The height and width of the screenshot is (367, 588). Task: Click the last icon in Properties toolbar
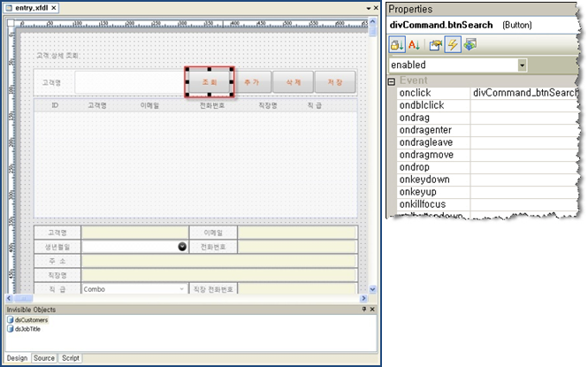click(x=469, y=45)
